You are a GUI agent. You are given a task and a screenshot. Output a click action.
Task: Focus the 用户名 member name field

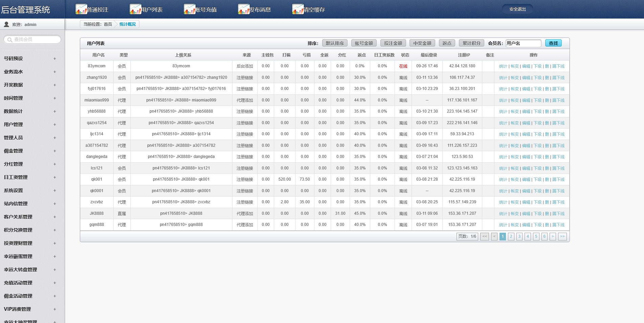pyautogui.click(x=523, y=43)
